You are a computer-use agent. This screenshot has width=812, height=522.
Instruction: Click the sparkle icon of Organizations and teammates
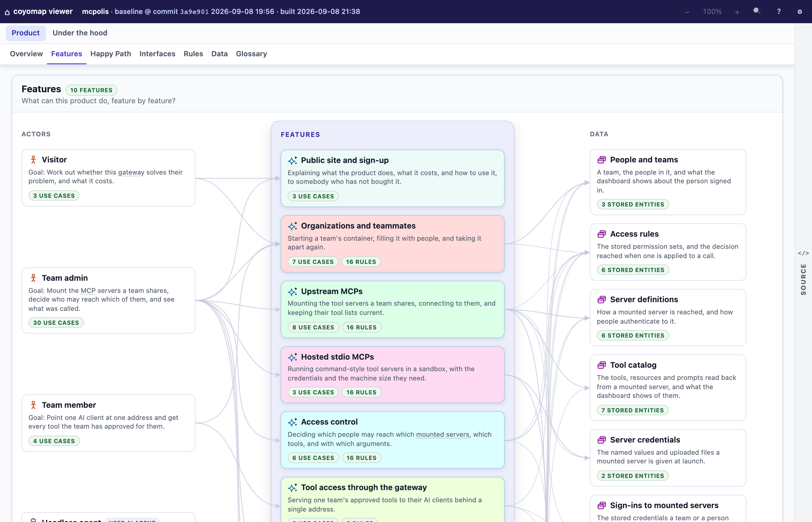[293, 226]
